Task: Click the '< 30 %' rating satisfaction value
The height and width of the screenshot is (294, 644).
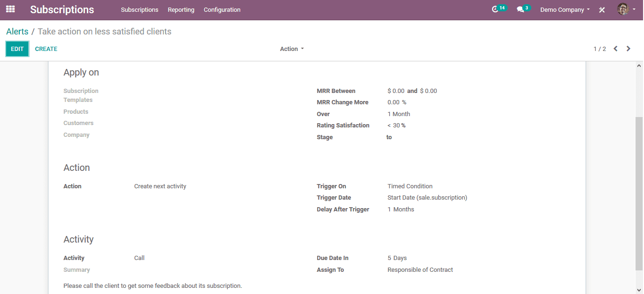Action: tap(397, 126)
